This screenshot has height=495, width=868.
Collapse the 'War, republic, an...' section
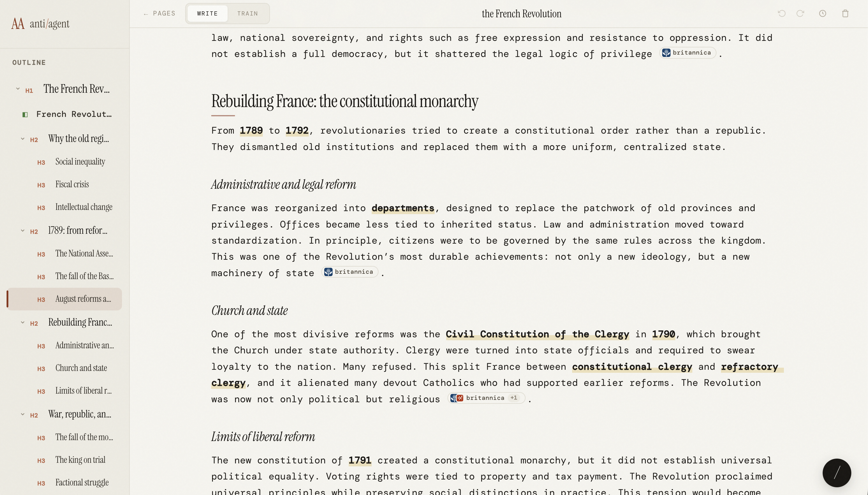click(x=22, y=414)
